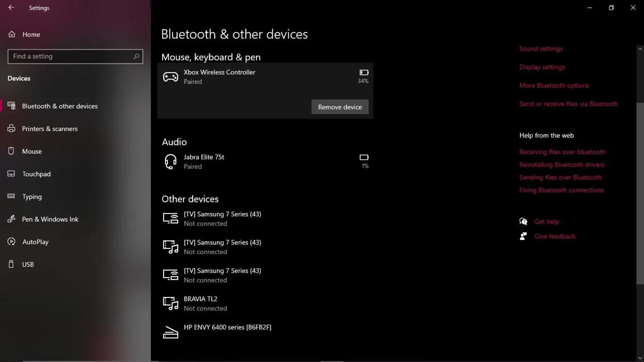Click the back arrow in Settings
Viewport: 644px width, 362px height.
[x=11, y=7]
